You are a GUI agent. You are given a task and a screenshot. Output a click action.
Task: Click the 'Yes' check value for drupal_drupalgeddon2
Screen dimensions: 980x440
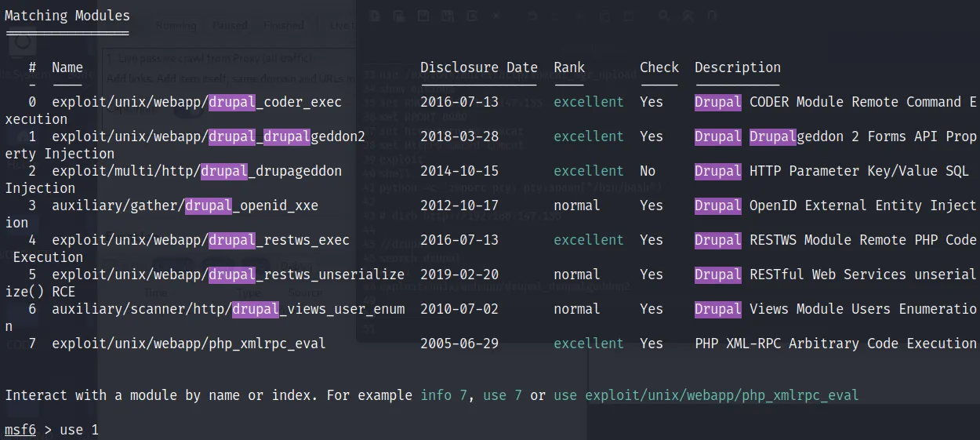pos(652,136)
